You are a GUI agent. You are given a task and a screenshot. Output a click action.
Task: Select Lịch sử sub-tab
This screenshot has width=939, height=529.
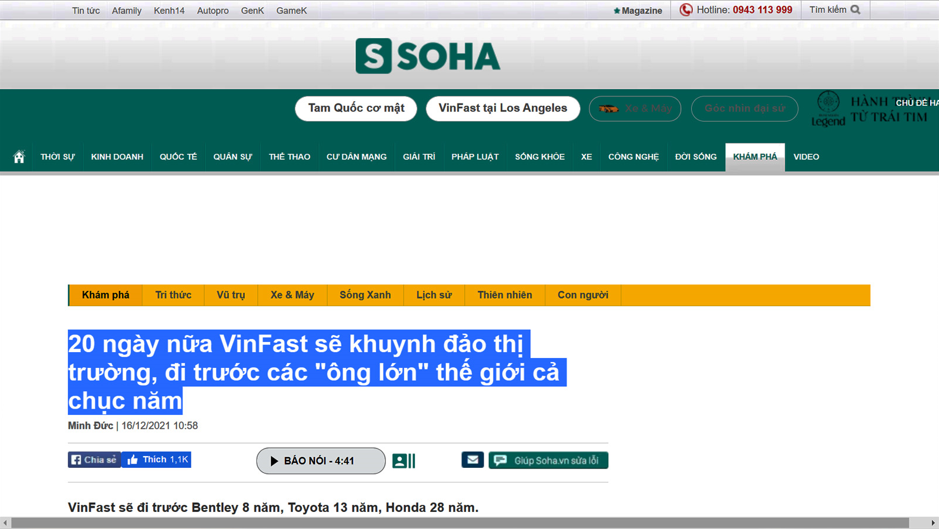pos(434,295)
